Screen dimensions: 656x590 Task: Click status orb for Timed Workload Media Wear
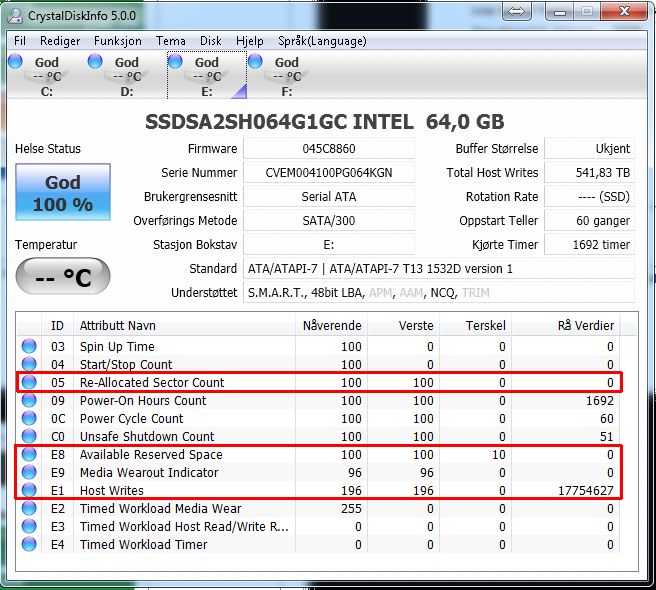pos(29,508)
